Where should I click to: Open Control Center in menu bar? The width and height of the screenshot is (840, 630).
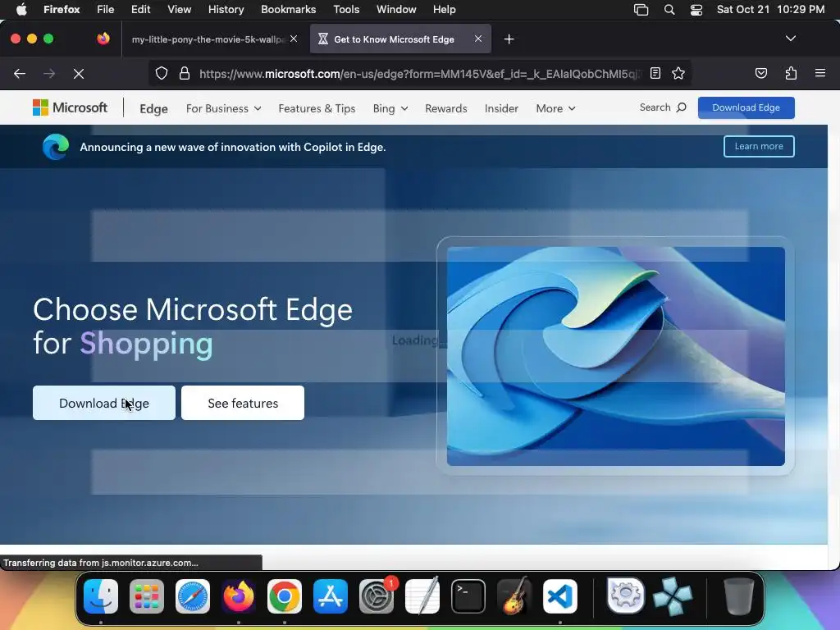click(x=696, y=10)
